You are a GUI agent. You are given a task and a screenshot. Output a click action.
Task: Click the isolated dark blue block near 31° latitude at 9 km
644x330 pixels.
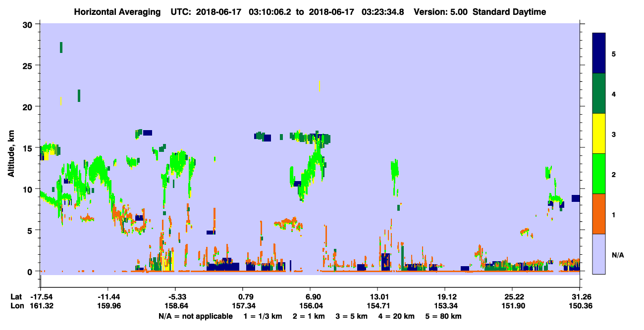[576, 198]
